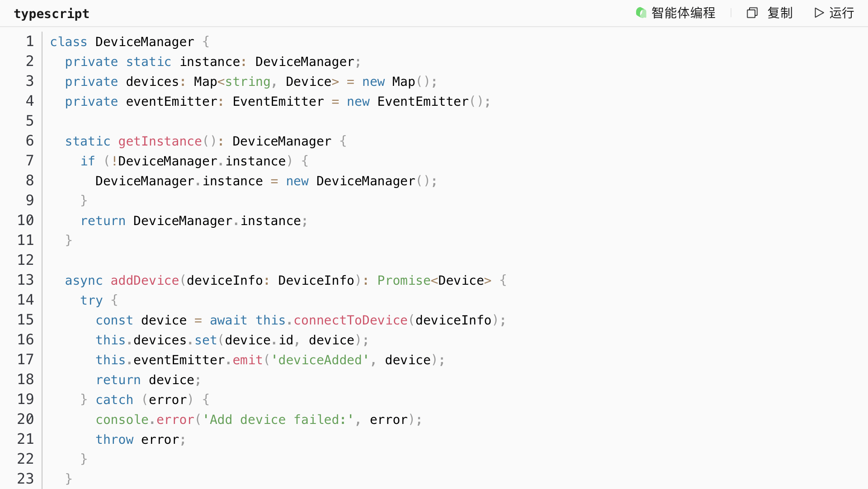The image size is (868, 489).
Task: Click the emit call on line 17
Action: pos(247,360)
